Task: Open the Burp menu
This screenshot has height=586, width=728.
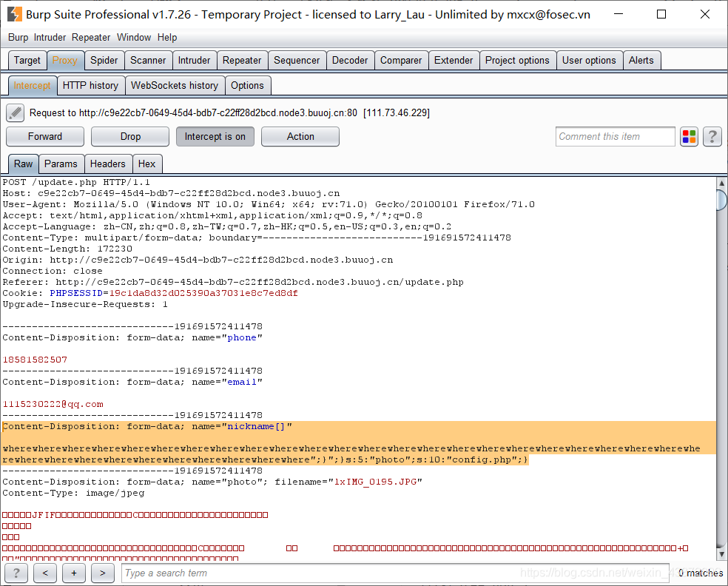Action: point(18,37)
